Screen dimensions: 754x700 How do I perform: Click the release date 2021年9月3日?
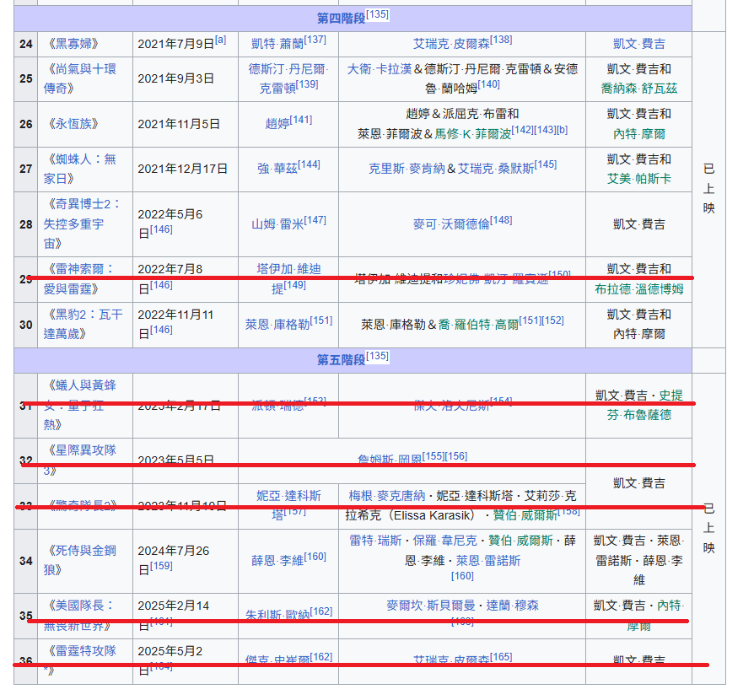(176, 78)
